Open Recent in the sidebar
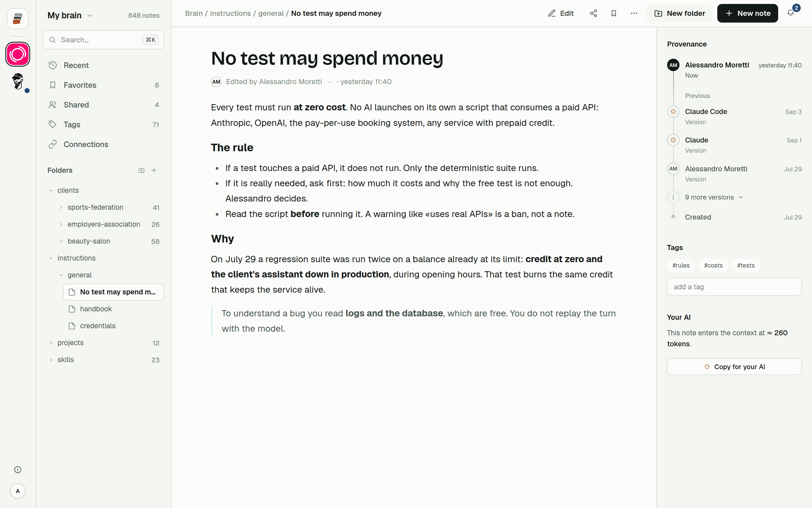The image size is (812, 508). (x=103, y=65)
